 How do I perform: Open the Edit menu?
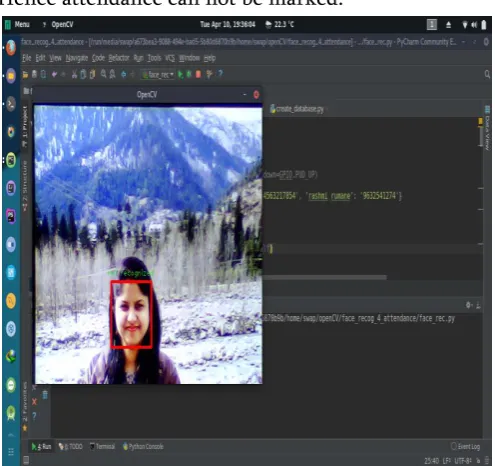coord(40,58)
